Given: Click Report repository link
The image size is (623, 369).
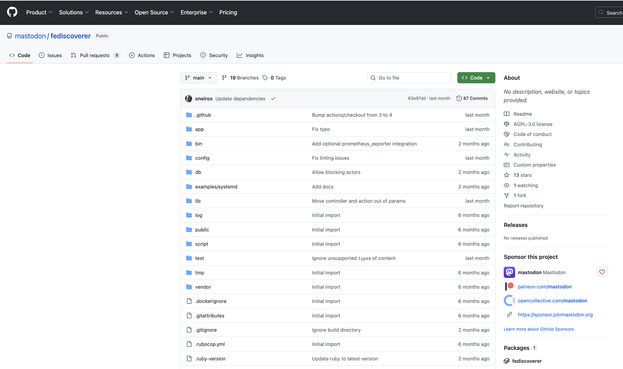Looking at the screenshot, I should tap(523, 206).
